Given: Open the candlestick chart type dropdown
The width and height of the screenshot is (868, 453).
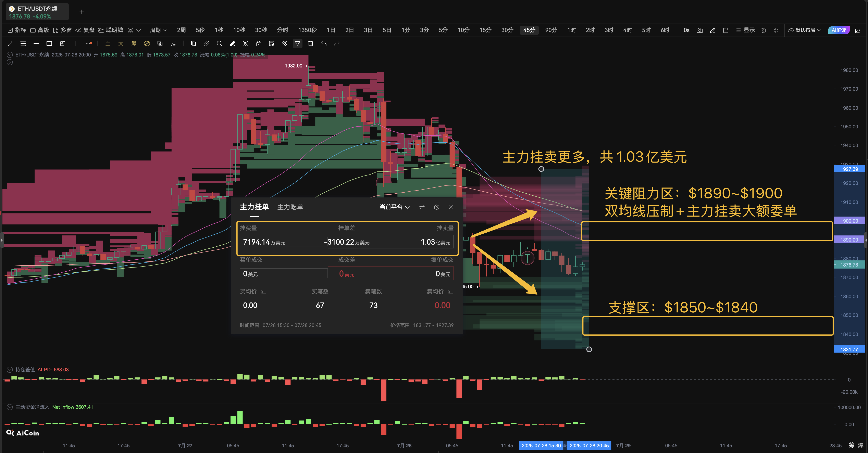Looking at the screenshot, I should click(x=134, y=30).
